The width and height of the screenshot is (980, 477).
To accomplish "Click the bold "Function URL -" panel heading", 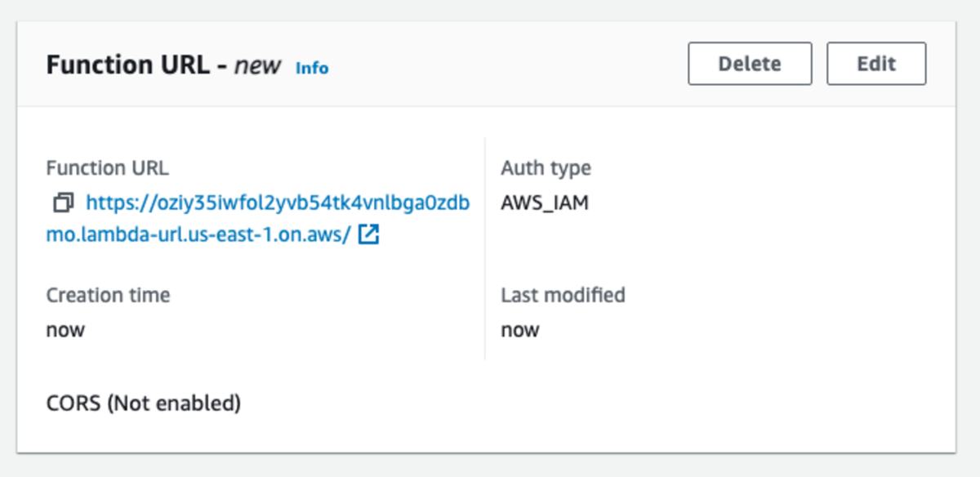I will (136, 65).
